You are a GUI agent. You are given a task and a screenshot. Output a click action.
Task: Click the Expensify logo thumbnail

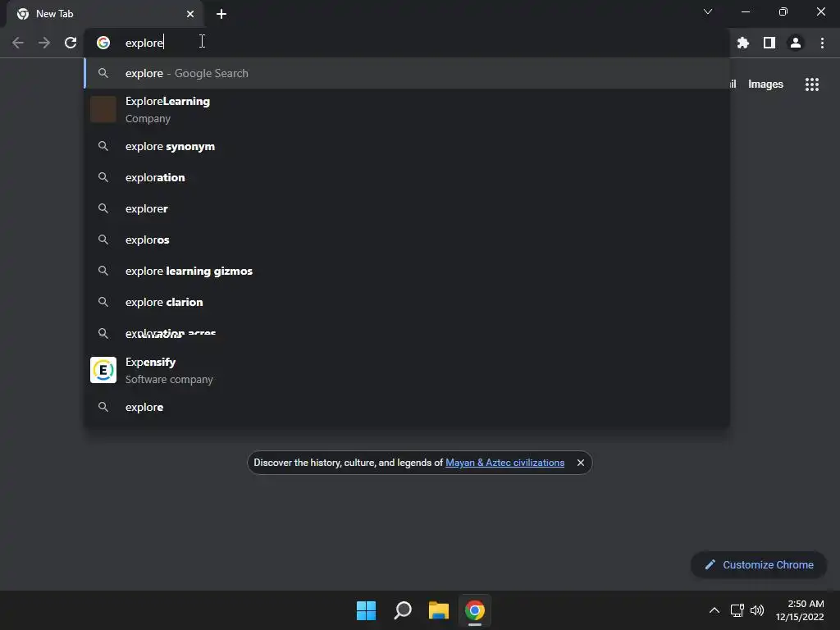point(103,370)
